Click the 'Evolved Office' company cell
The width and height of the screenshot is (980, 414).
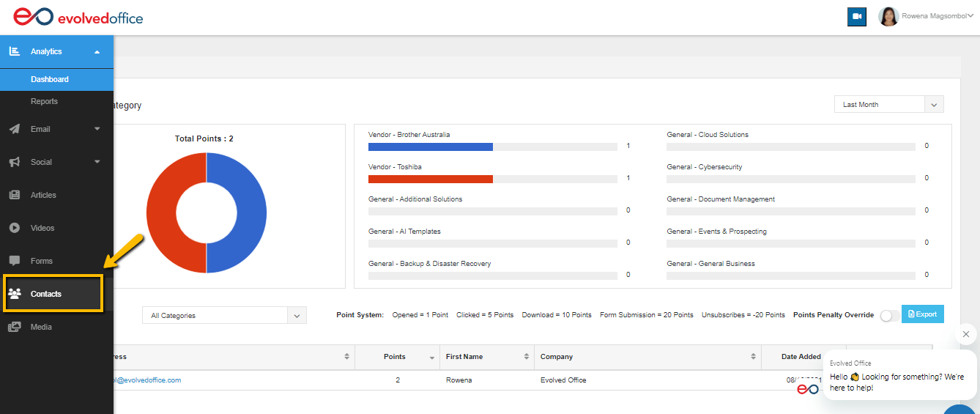click(x=563, y=380)
